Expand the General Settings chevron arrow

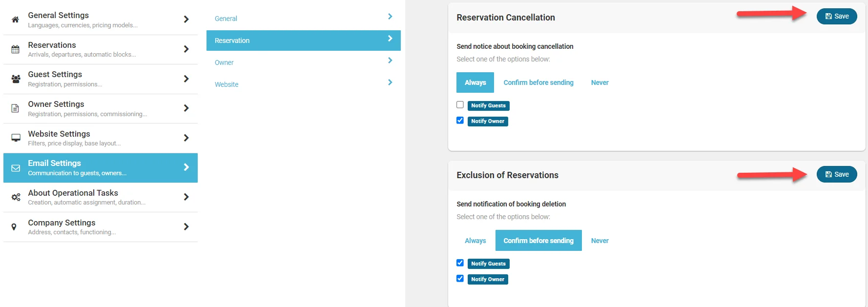coord(186,20)
